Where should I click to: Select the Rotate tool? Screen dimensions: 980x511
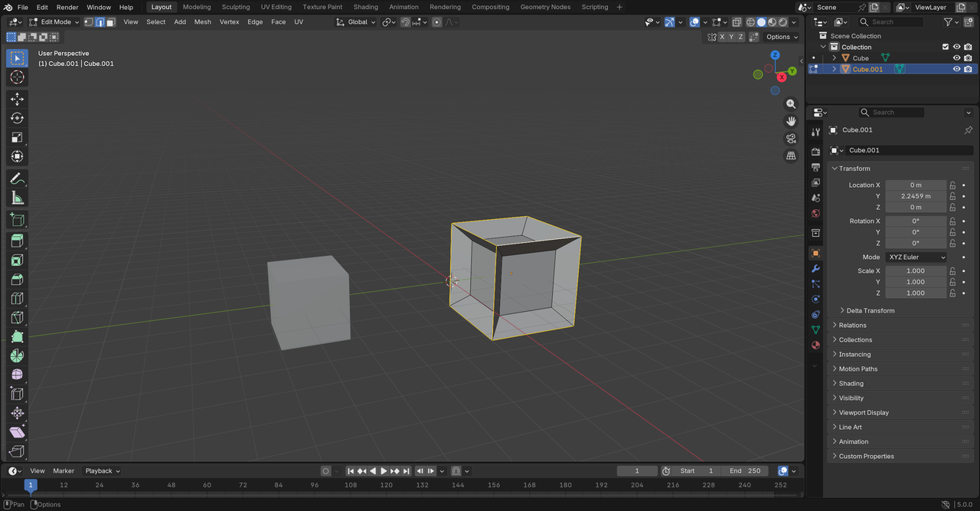click(17, 118)
